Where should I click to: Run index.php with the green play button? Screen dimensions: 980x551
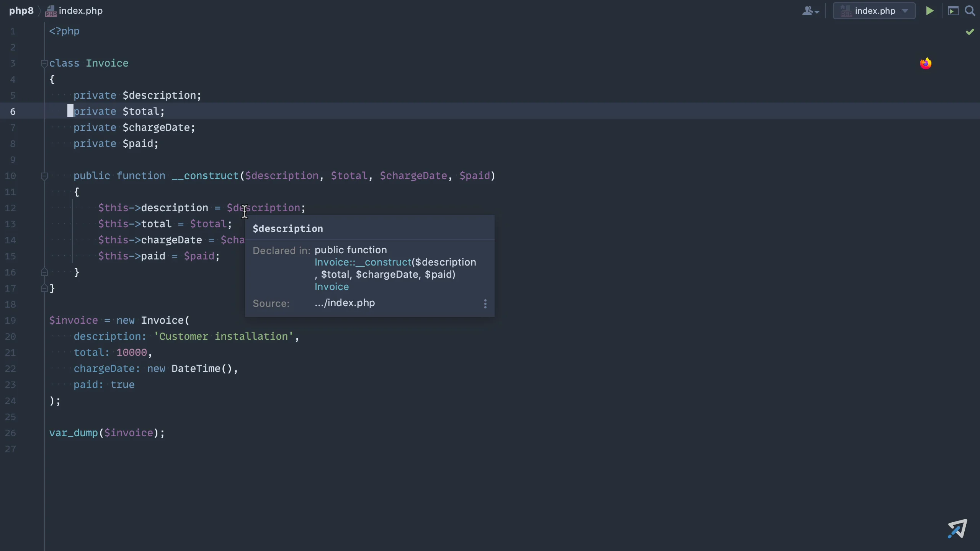[929, 11]
